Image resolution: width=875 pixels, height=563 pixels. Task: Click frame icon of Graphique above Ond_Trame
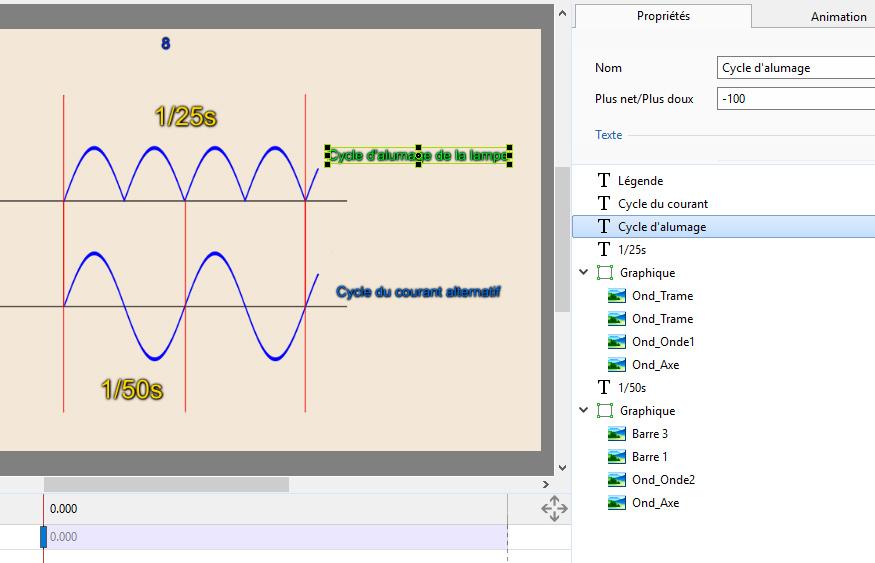coord(605,272)
